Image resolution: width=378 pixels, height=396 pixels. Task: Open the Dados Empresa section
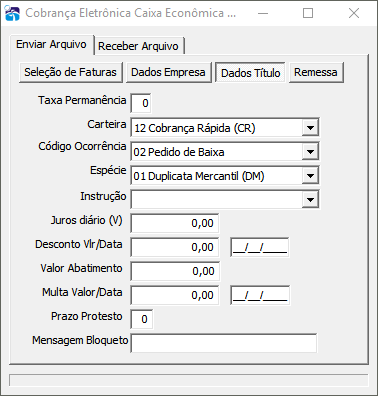(168, 72)
